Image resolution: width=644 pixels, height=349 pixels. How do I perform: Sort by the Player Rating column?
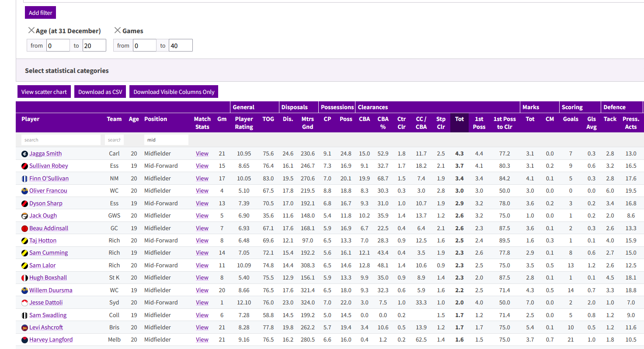click(244, 123)
